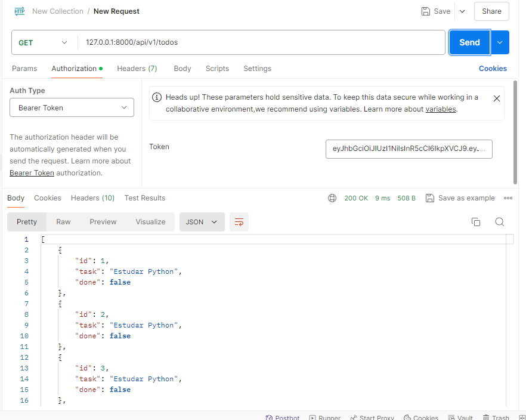526x420 pixels.
Task: Open Trash in the status bar
Action: click(496, 418)
